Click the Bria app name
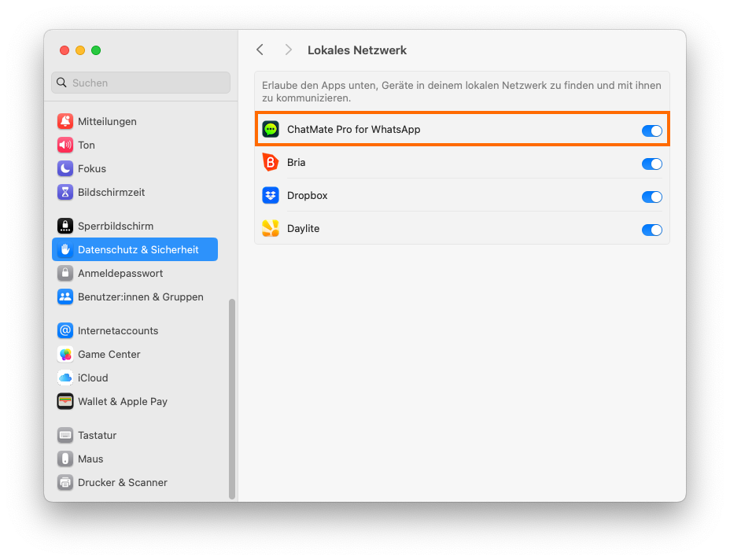Image resolution: width=730 pixels, height=560 pixels. (296, 163)
